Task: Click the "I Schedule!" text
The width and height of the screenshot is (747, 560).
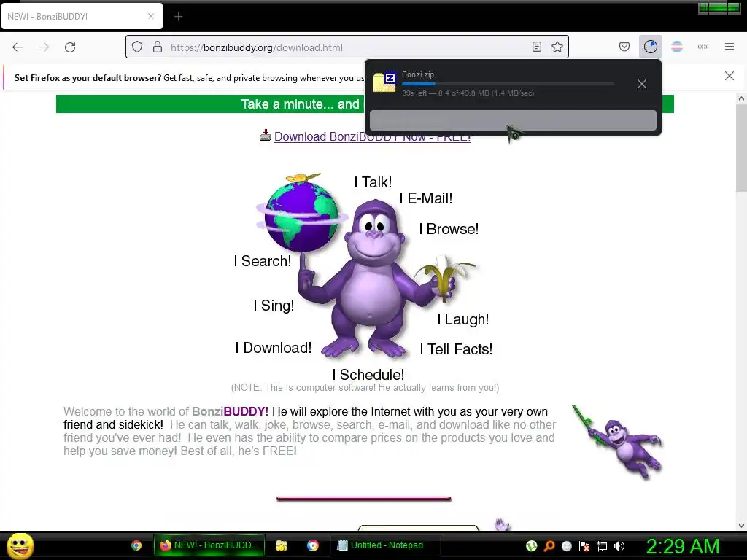Action: click(368, 375)
